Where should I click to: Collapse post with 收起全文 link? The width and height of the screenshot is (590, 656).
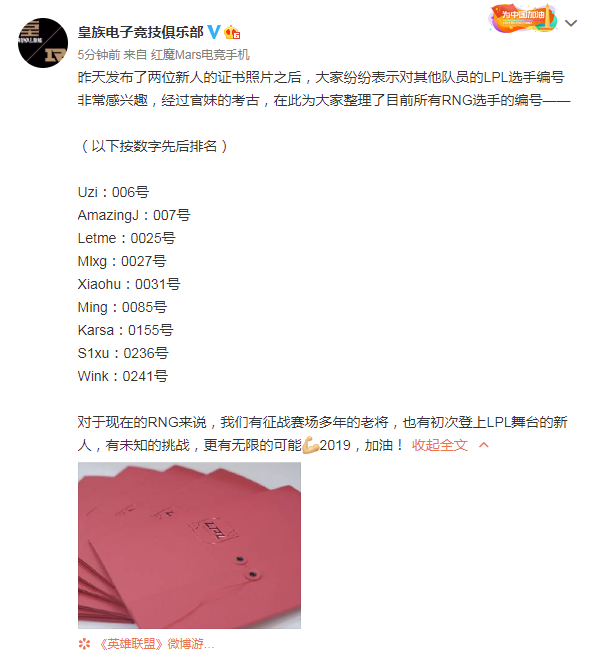click(x=439, y=445)
